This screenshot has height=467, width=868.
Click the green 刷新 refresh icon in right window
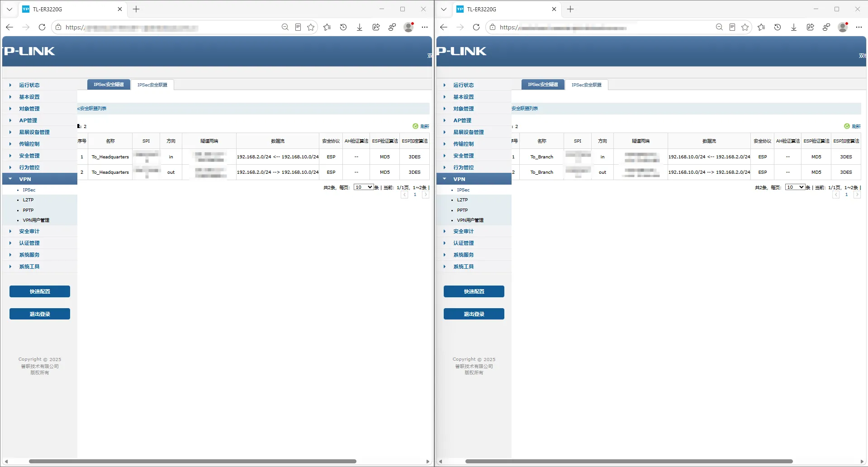coord(847,126)
